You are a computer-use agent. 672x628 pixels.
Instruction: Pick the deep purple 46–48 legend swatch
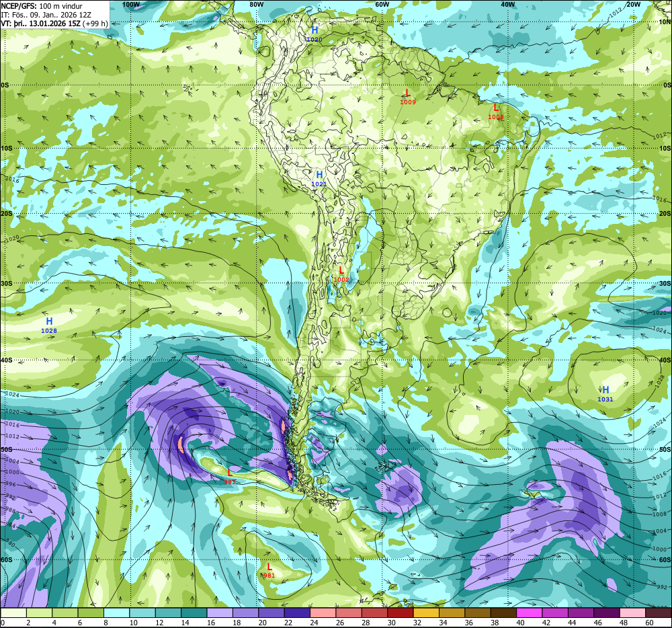click(607, 613)
